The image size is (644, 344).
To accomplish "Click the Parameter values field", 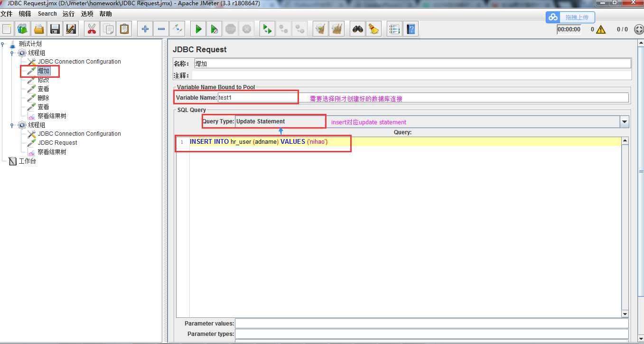I will click(432, 324).
